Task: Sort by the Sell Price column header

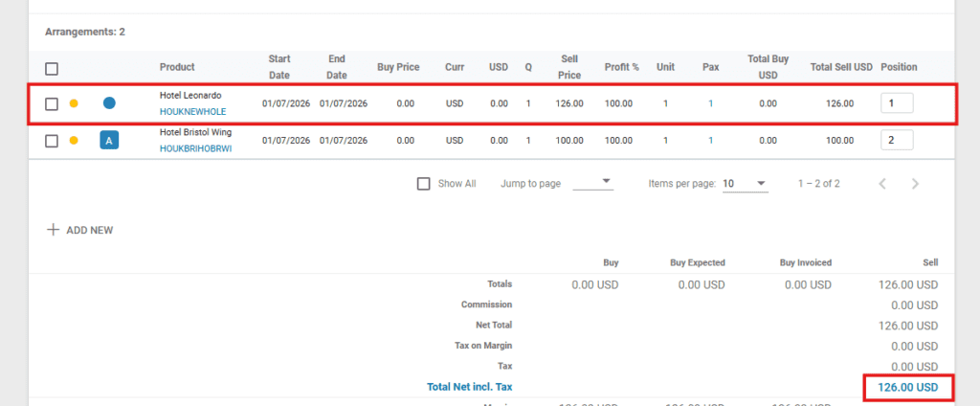Action: point(569,67)
